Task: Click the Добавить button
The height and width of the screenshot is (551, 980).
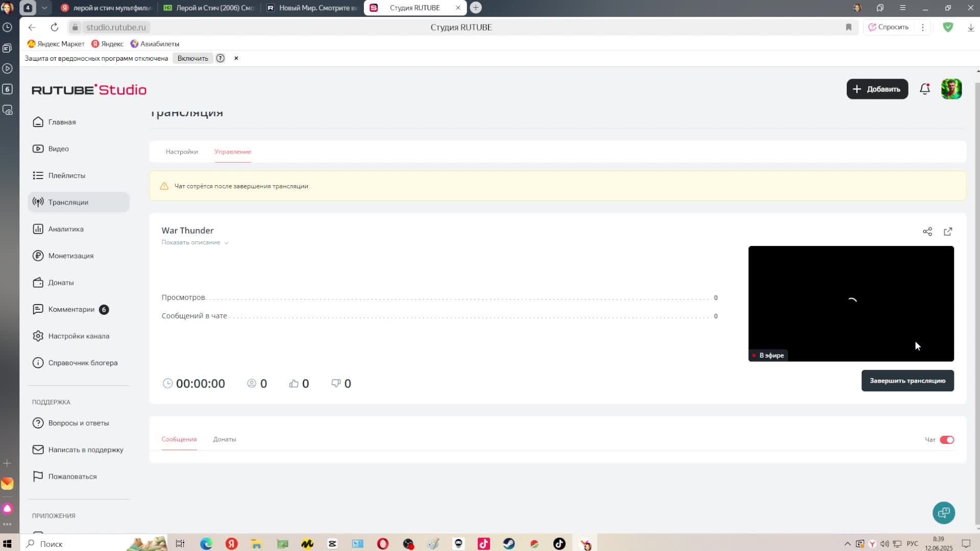Action: point(877,89)
